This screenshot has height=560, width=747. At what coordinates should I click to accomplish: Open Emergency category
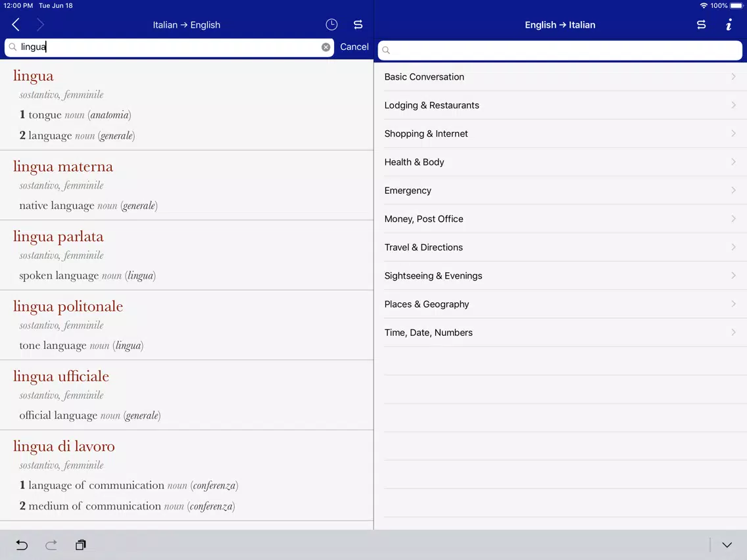click(x=560, y=191)
